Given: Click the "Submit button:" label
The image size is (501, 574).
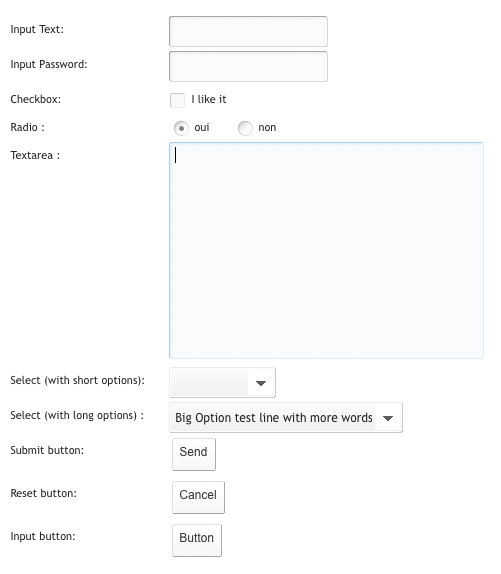Looking at the screenshot, I should pos(47,450).
